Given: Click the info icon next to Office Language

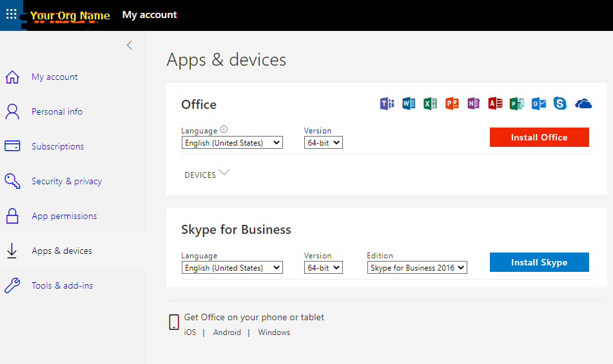Looking at the screenshot, I should [224, 129].
